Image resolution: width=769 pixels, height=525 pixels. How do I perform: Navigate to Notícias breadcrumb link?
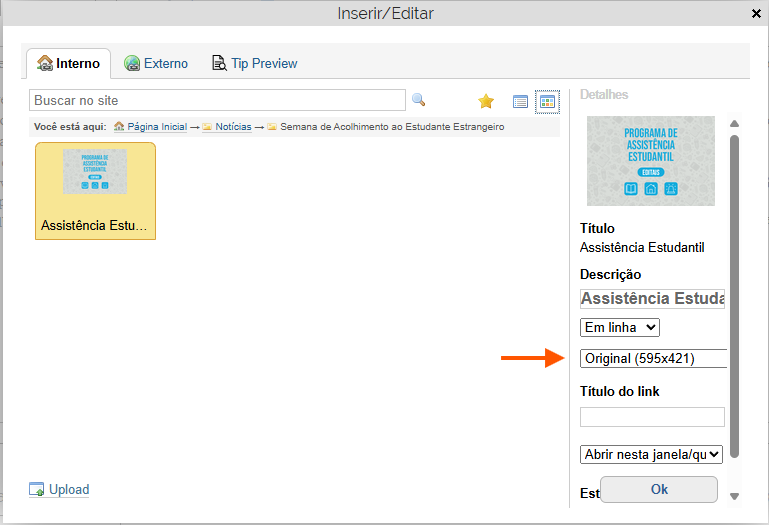click(233, 127)
